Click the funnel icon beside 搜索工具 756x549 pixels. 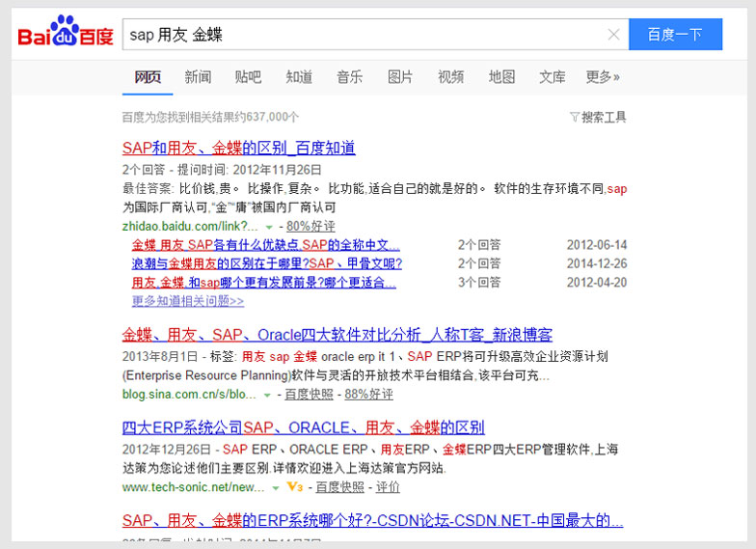575,117
